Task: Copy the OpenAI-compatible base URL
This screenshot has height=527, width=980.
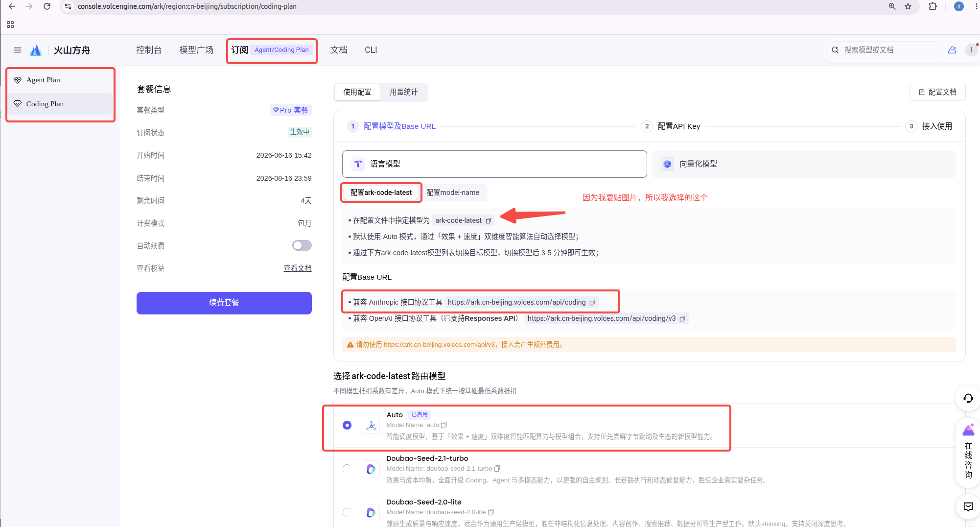Action: 682,319
